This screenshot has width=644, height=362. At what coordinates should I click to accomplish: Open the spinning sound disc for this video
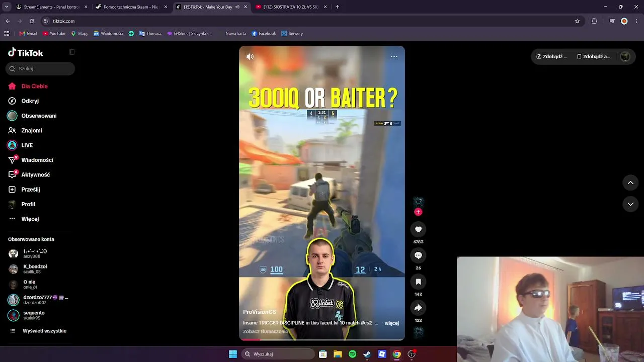[x=418, y=332]
